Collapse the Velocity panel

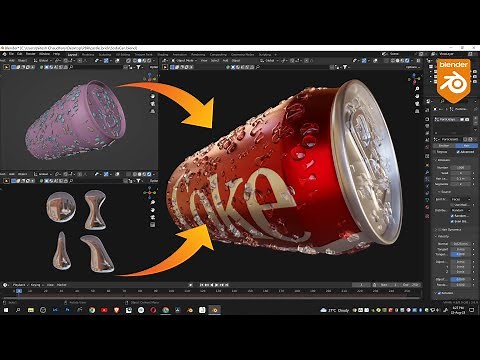point(443,236)
